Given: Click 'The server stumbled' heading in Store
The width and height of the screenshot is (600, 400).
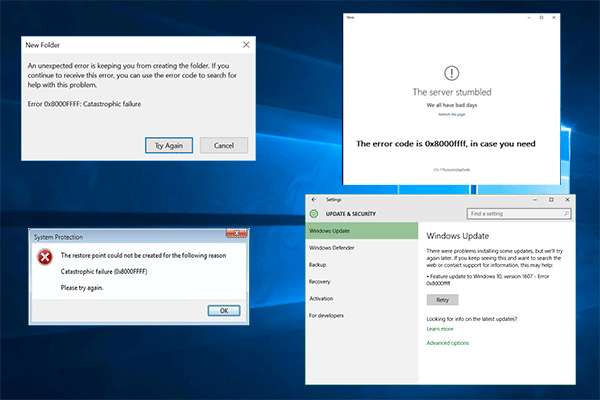Looking at the screenshot, I should (x=452, y=92).
